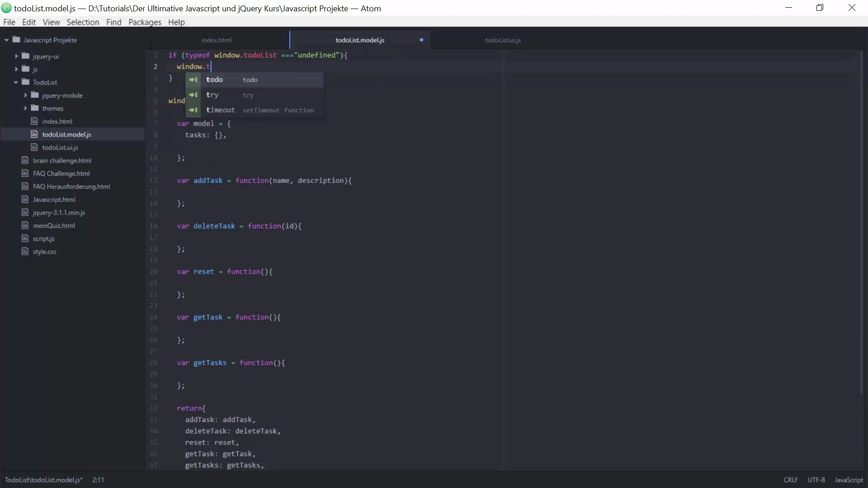Open the Edit menu
This screenshot has height=488, width=868.
(29, 22)
